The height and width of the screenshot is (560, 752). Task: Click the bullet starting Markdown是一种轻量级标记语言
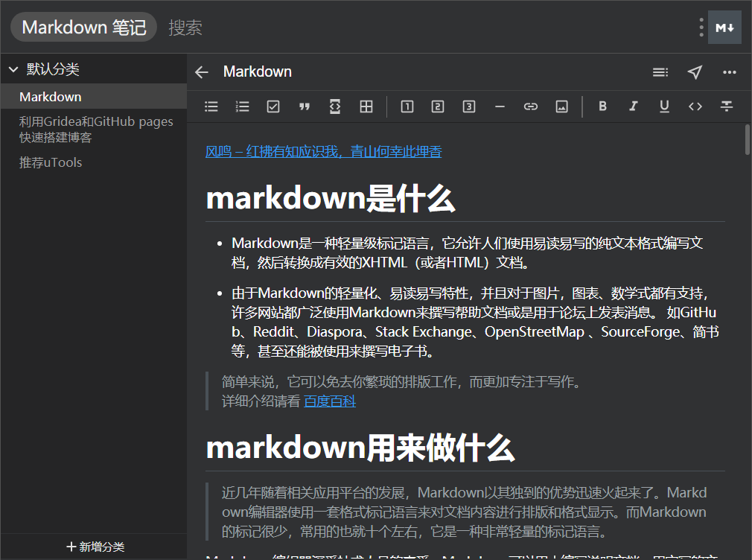[x=467, y=253]
